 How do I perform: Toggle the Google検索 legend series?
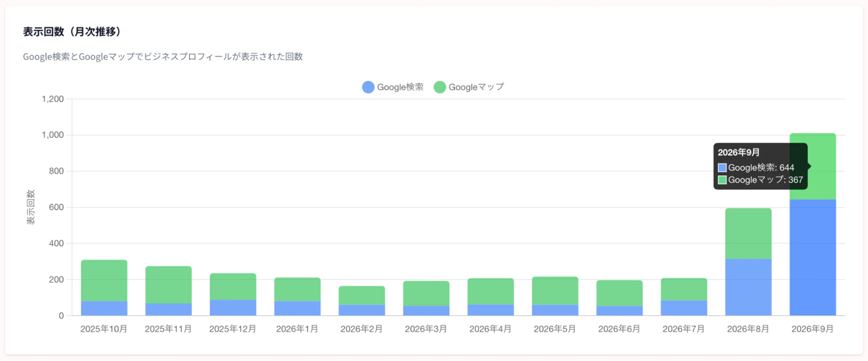(x=393, y=87)
